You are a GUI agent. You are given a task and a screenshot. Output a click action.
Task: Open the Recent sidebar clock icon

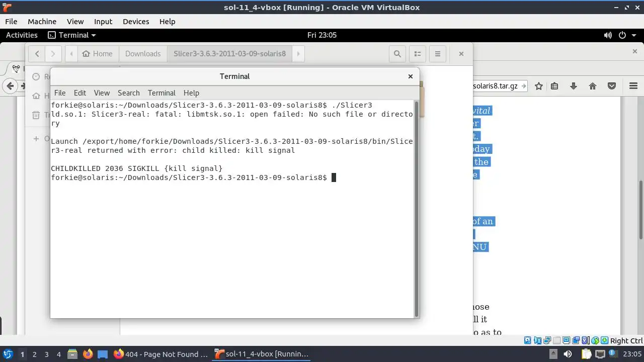pyautogui.click(x=36, y=77)
